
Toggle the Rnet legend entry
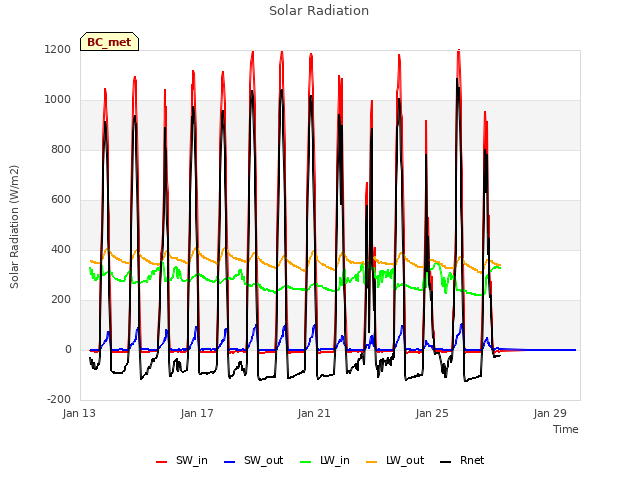click(x=462, y=460)
